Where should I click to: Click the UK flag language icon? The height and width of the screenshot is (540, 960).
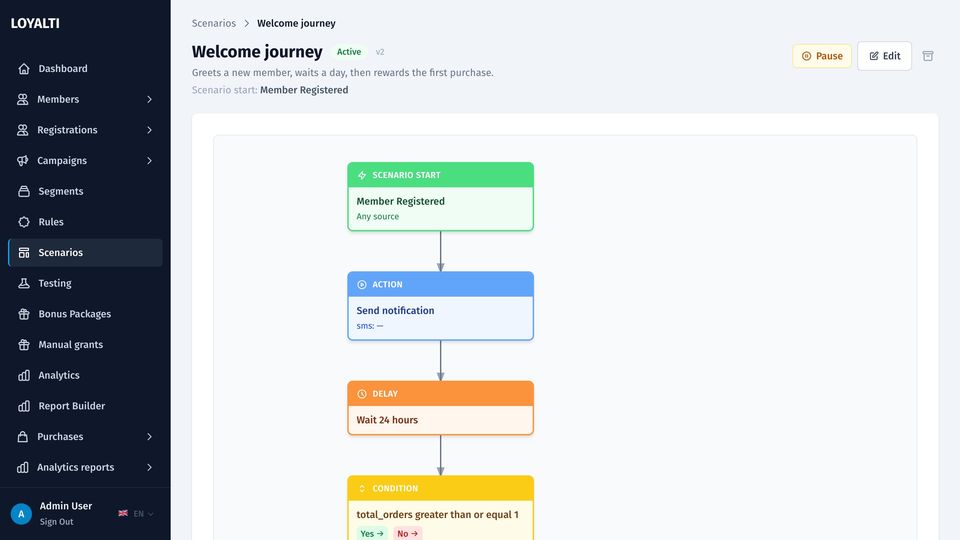[123, 513]
